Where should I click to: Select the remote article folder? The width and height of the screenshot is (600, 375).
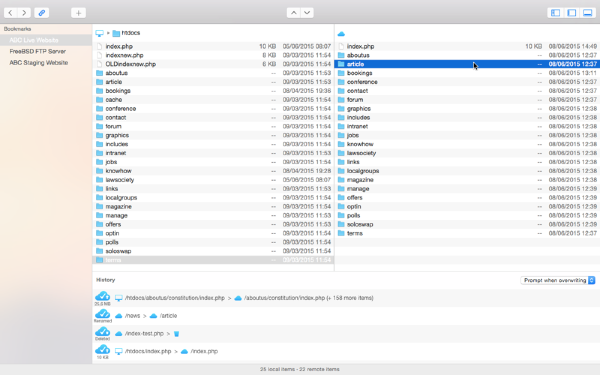pos(467,64)
